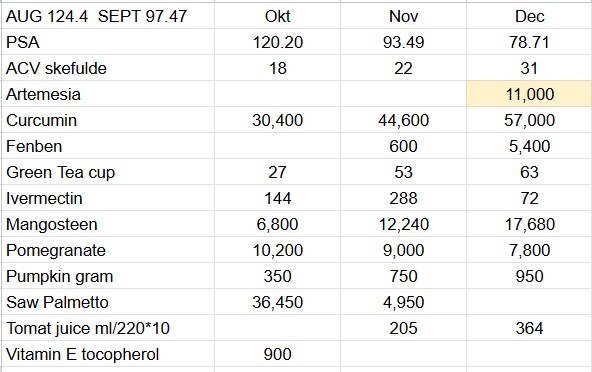The height and width of the screenshot is (372, 592).
Task: Click the Pomegranate Okt value 10,200
Action: click(278, 250)
